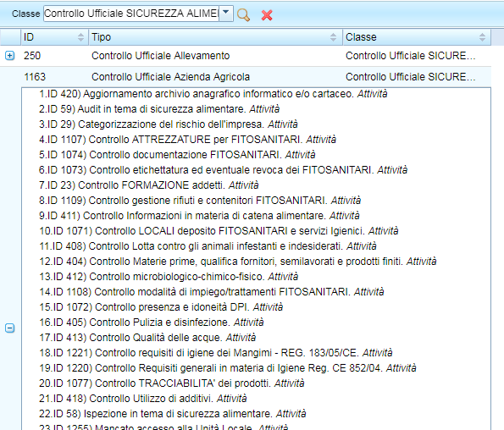Screen dimensions: 504x430
Task: Click the ID column header
Action: pos(55,37)
